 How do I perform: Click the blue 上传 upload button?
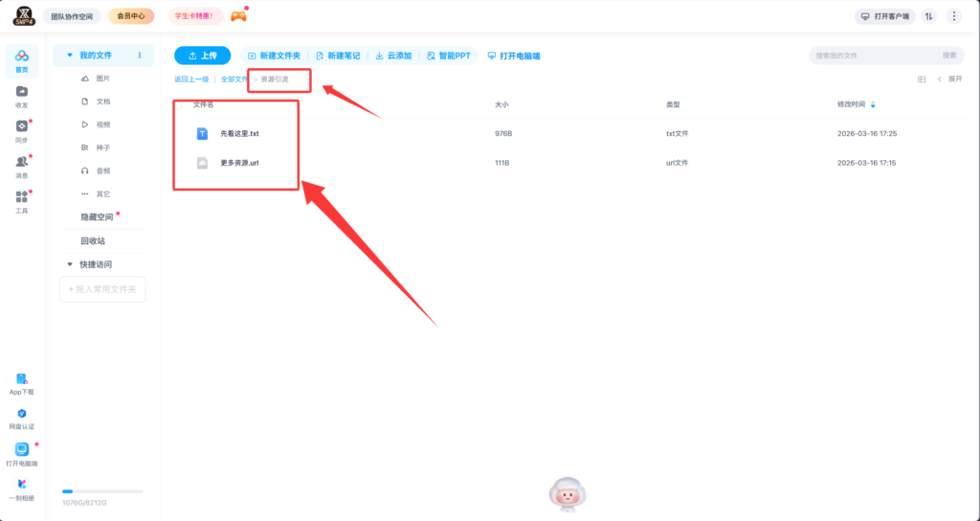(x=202, y=56)
